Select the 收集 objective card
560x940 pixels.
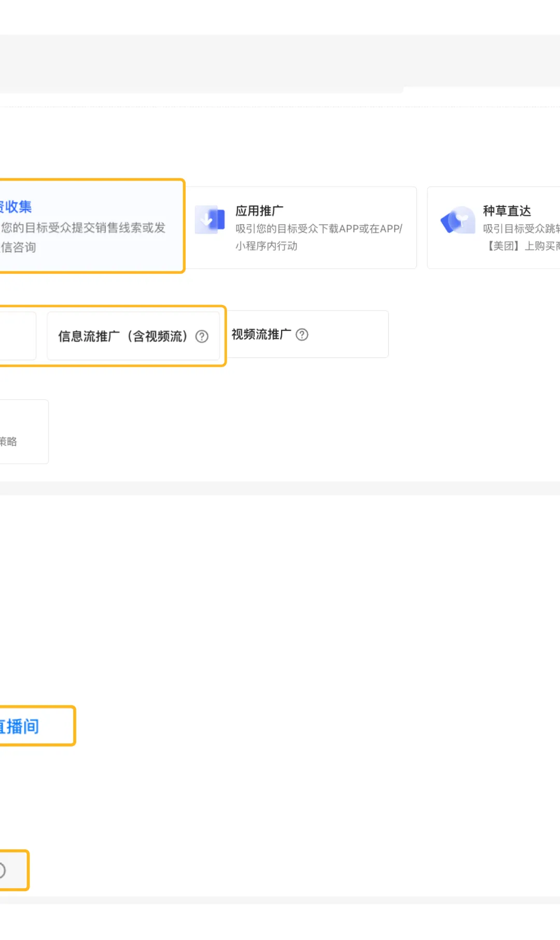click(x=92, y=226)
